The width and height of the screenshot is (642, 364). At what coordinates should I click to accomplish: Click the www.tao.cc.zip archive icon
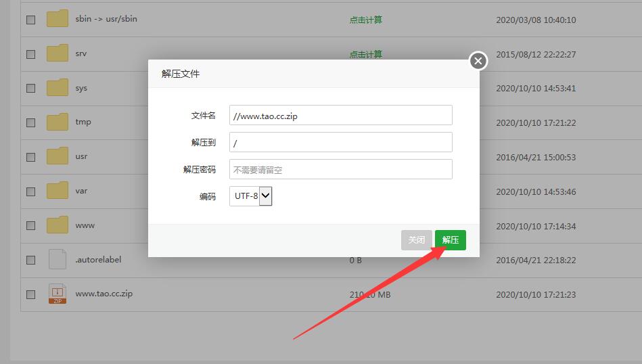58,294
